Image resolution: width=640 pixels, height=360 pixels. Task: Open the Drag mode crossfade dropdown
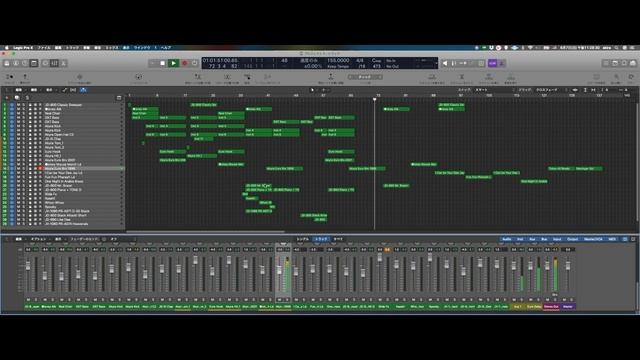coord(552,90)
